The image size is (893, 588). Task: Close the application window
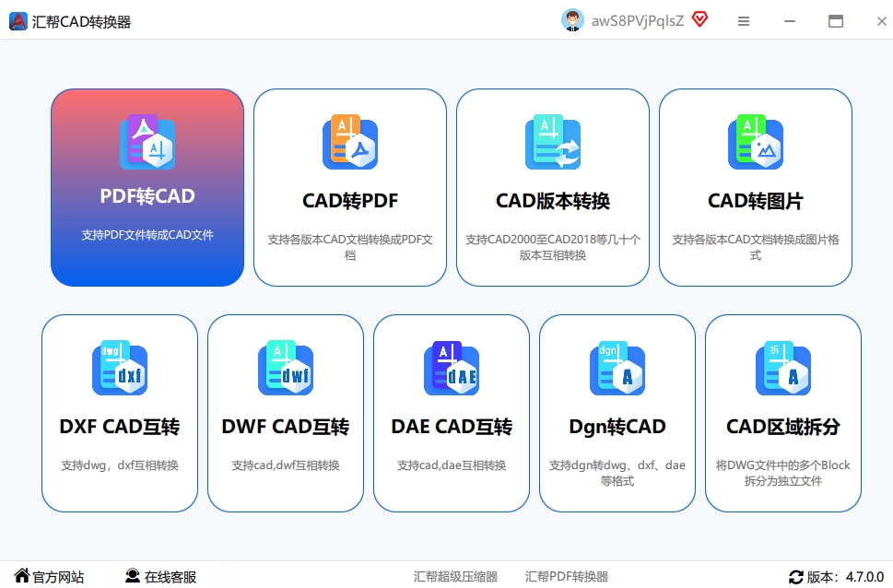pos(882,21)
